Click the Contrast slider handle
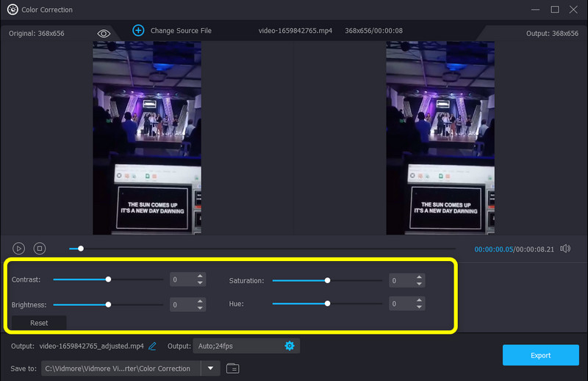This screenshot has width=588, height=381. 108,279
